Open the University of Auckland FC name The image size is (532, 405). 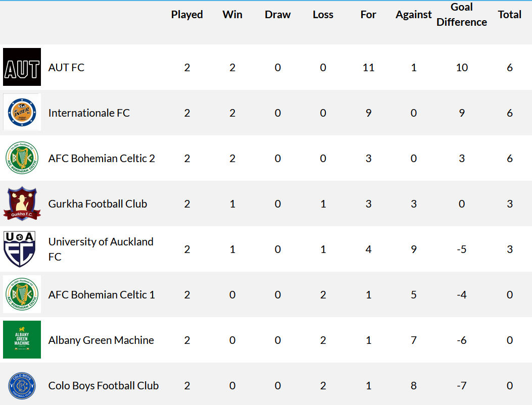(x=101, y=249)
